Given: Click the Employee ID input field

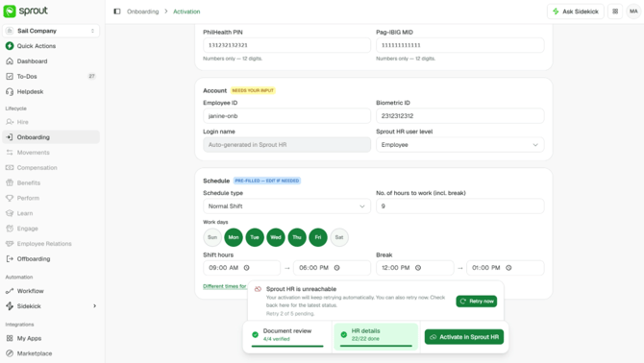Looking at the screenshot, I should pos(286,116).
